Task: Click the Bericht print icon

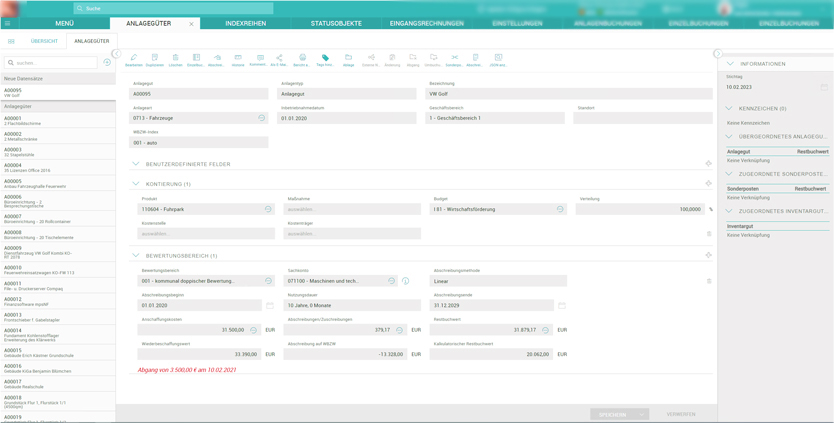Action: pyautogui.click(x=302, y=59)
